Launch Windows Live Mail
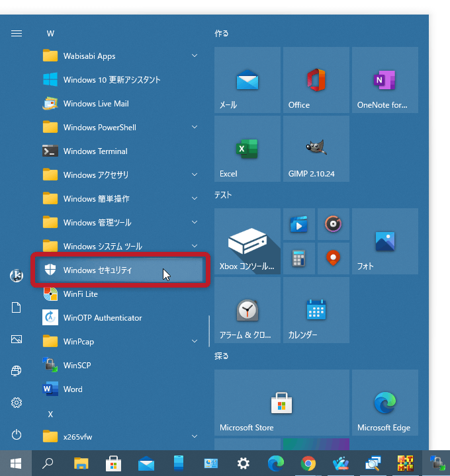 click(x=119, y=104)
